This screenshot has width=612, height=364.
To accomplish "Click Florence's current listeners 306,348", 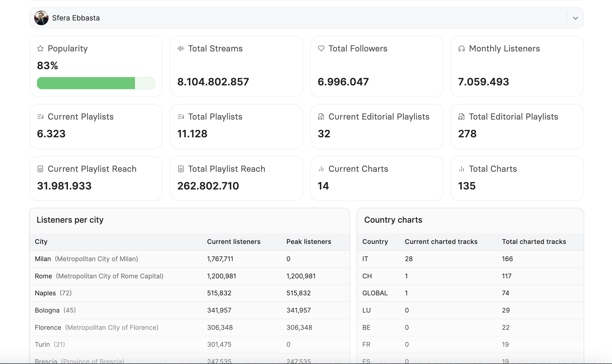I will [x=220, y=328].
